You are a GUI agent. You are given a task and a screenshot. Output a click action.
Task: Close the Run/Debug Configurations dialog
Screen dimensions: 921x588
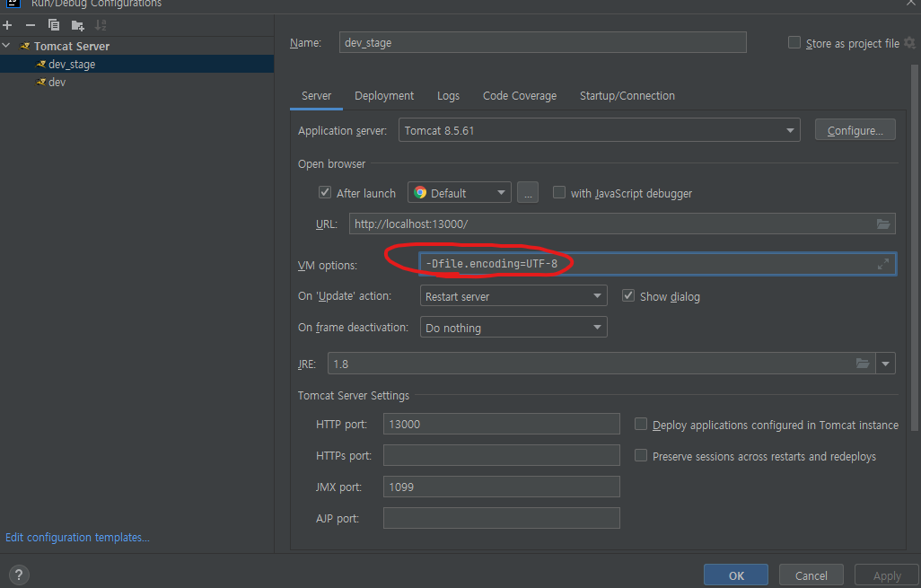[x=910, y=3]
